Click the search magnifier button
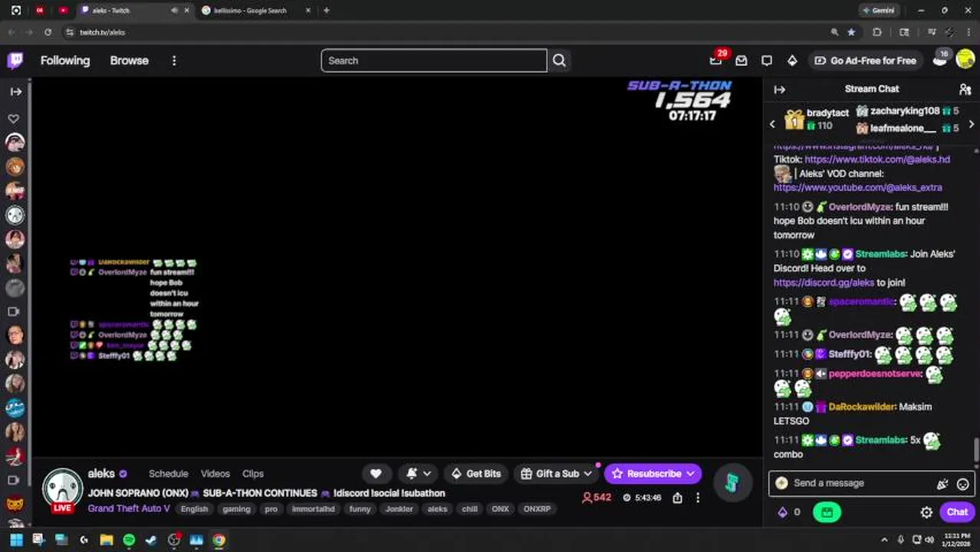The width and height of the screenshot is (980, 552). coord(559,61)
